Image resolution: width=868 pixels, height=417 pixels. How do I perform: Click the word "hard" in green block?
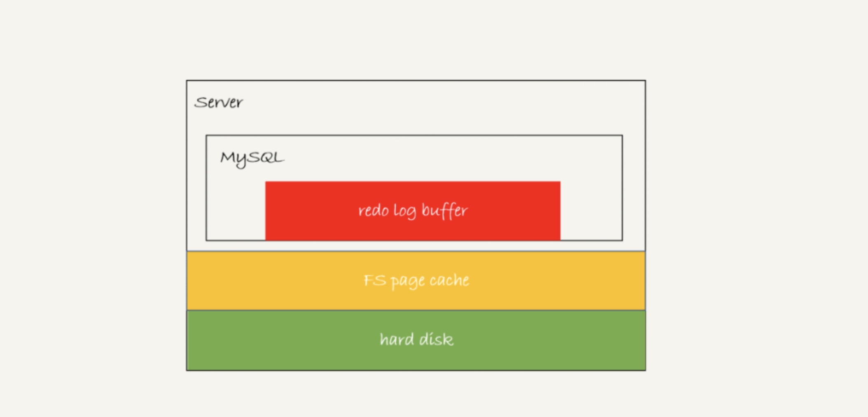pos(397,340)
